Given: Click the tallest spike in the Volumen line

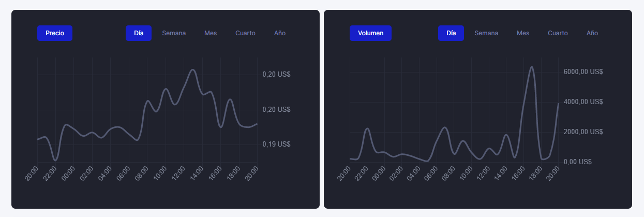Looking at the screenshot, I should click(x=531, y=67).
